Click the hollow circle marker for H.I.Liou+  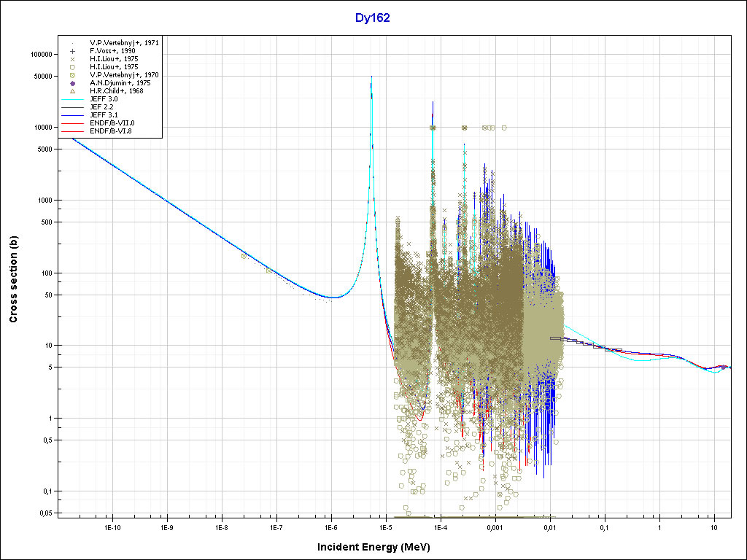[73, 67]
